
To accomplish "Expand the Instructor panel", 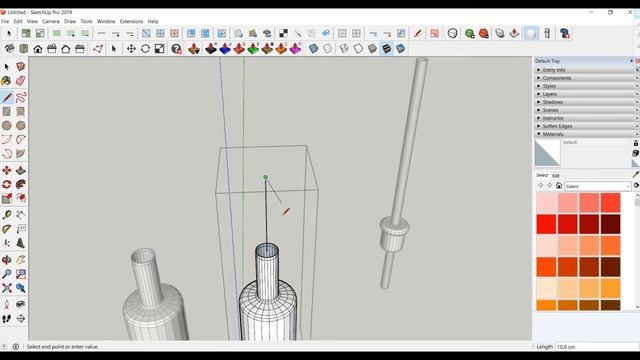I will 587,118.
